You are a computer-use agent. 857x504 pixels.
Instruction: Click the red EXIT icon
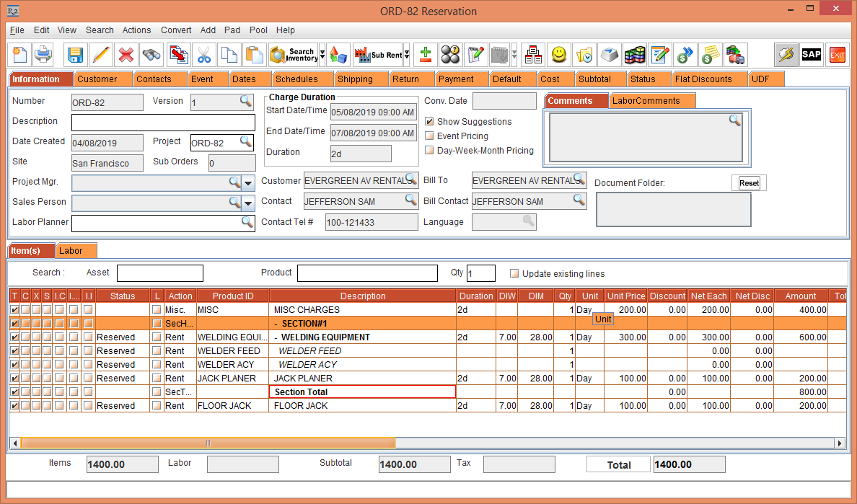(x=837, y=55)
